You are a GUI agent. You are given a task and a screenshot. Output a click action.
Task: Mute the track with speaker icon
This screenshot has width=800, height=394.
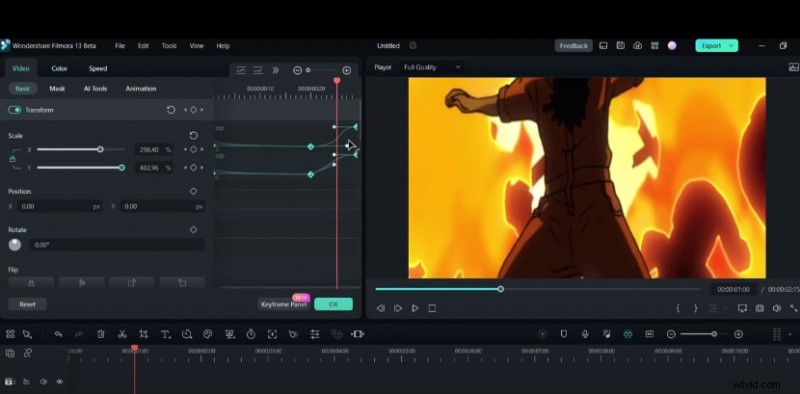(x=43, y=381)
